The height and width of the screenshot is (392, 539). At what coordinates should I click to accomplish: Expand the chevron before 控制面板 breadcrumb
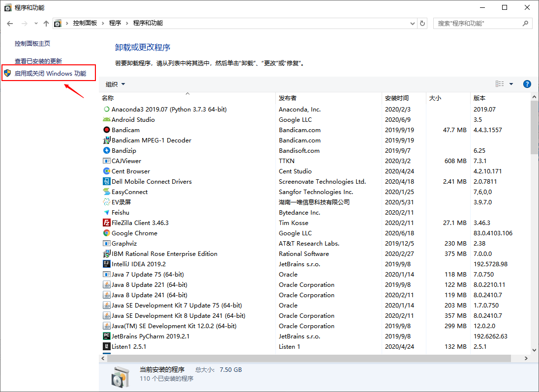tap(67, 24)
